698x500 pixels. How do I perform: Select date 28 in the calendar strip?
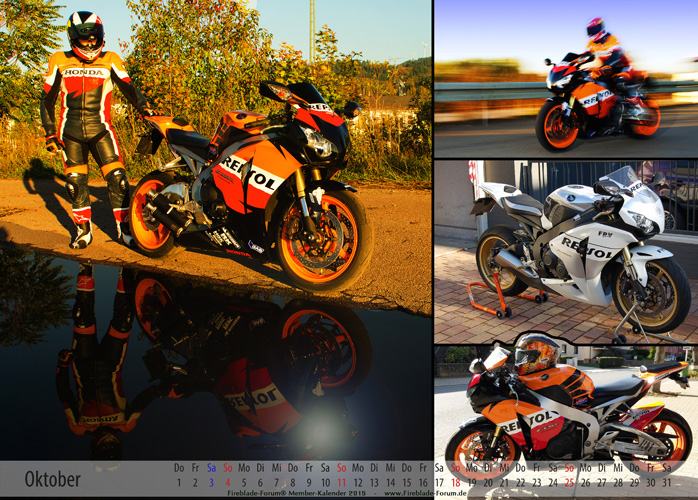(x=618, y=483)
